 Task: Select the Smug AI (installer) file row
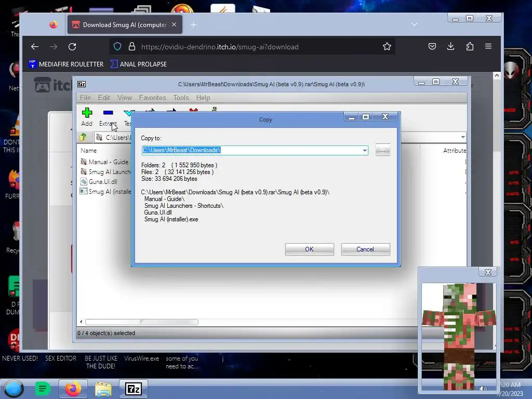(x=106, y=191)
